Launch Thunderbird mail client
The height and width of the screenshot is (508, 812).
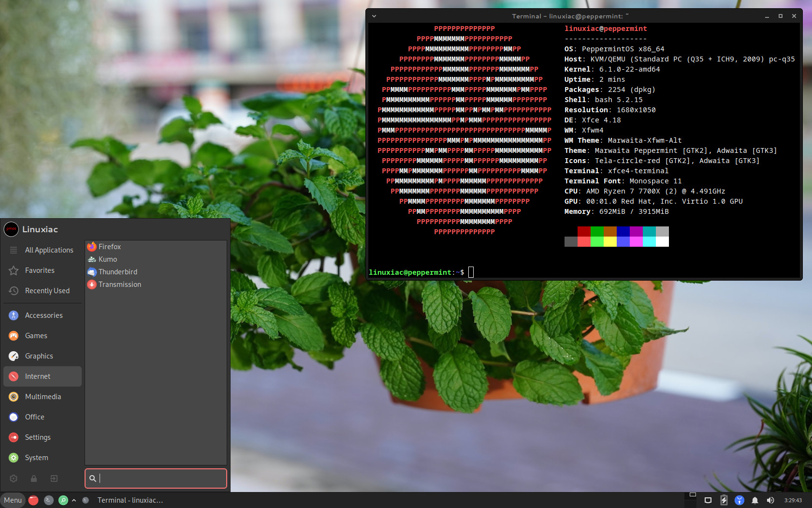coord(156,272)
